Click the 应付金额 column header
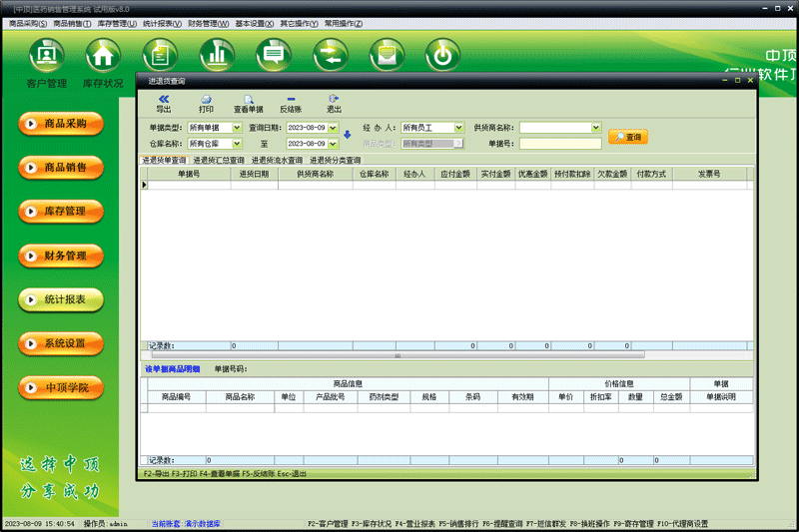This screenshot has width=799, height=532. pos(455,174)
